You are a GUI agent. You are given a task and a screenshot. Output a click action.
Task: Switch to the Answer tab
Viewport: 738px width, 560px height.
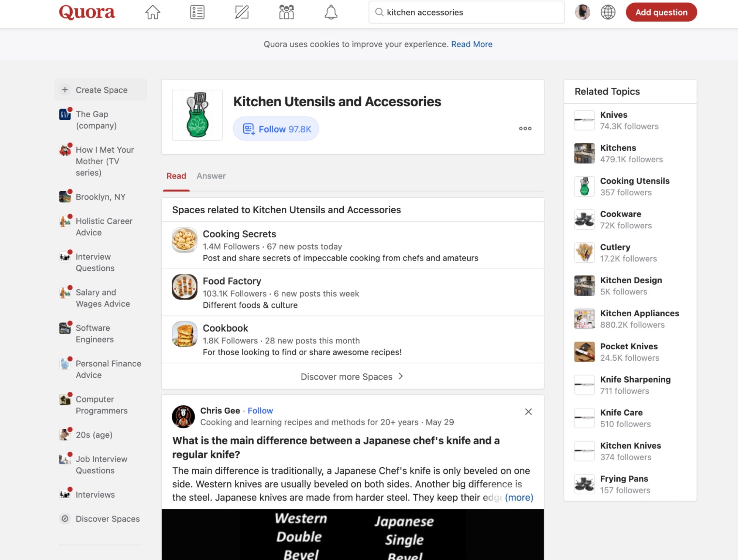coord(211,176)
